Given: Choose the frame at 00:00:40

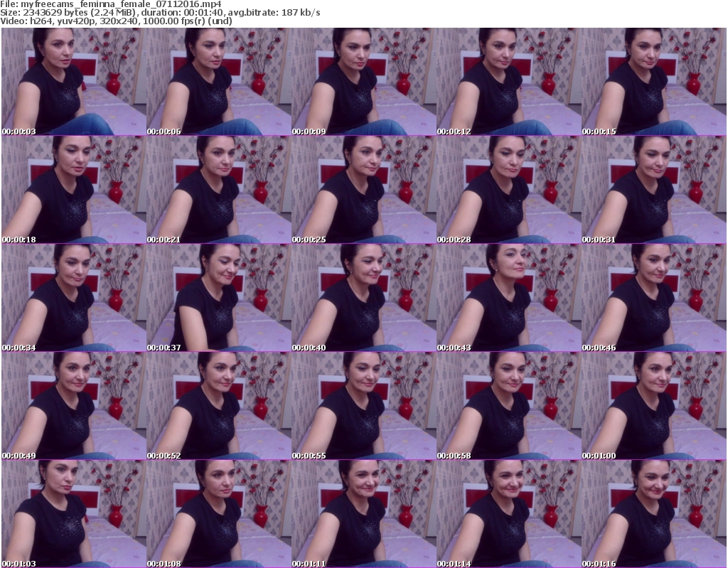Looking at the screenshot, I should (x=363, y=298).
